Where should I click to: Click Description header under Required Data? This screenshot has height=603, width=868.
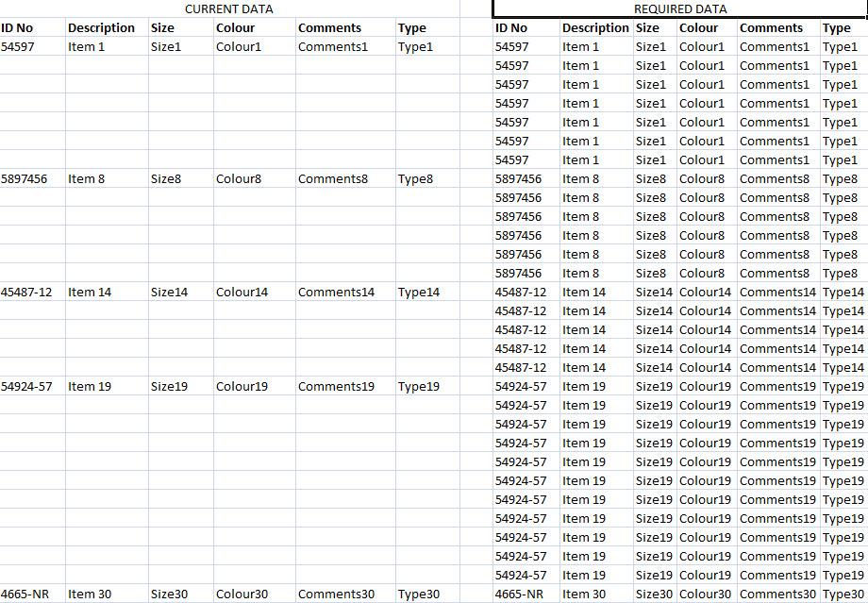click(595, 27)
